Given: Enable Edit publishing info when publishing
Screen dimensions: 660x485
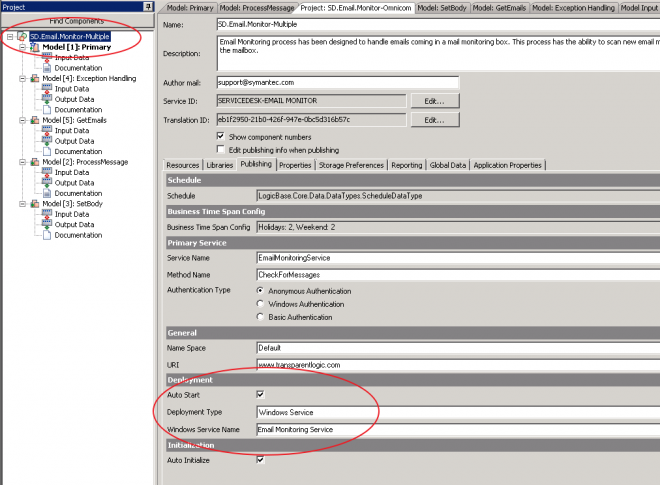Looking at the screenshot, I should [220, 149].
